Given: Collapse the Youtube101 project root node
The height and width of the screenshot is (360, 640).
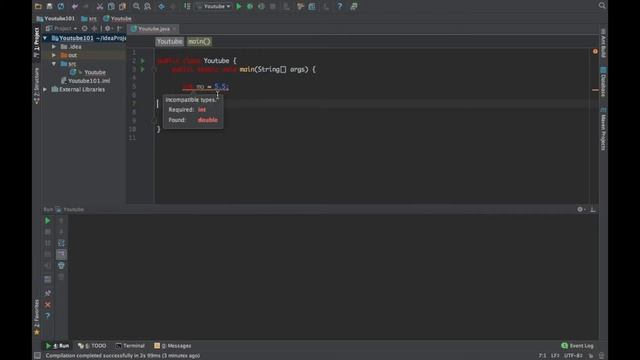Looking at the screenshot, I should pos(45,38).
